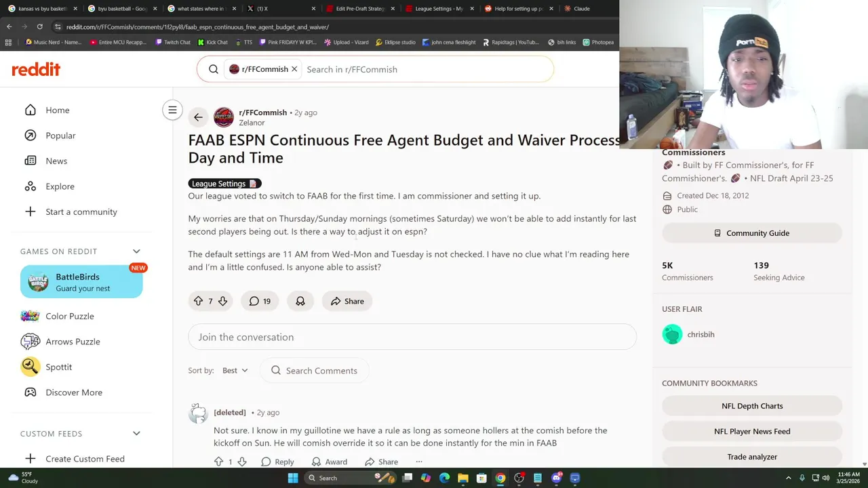This screenshot has height=488, width=868.
Task: Open Chrome from the taskbar
Action: tap(500, 478)
